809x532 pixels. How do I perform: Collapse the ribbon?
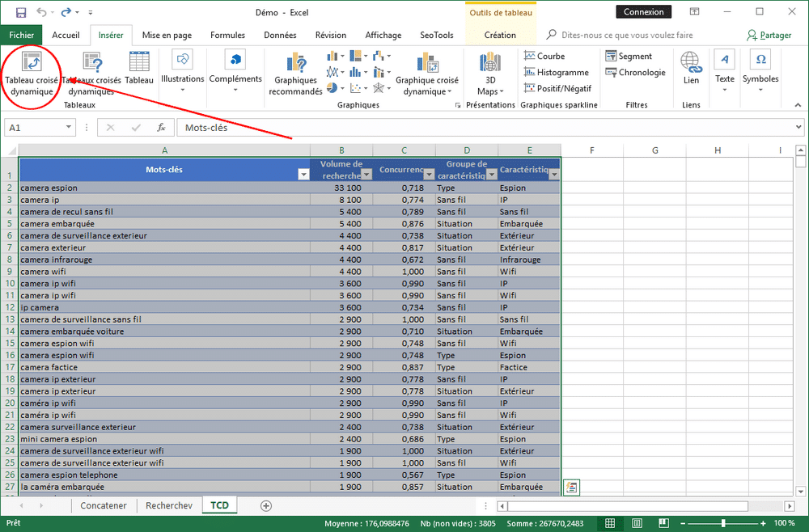(798, 104)
